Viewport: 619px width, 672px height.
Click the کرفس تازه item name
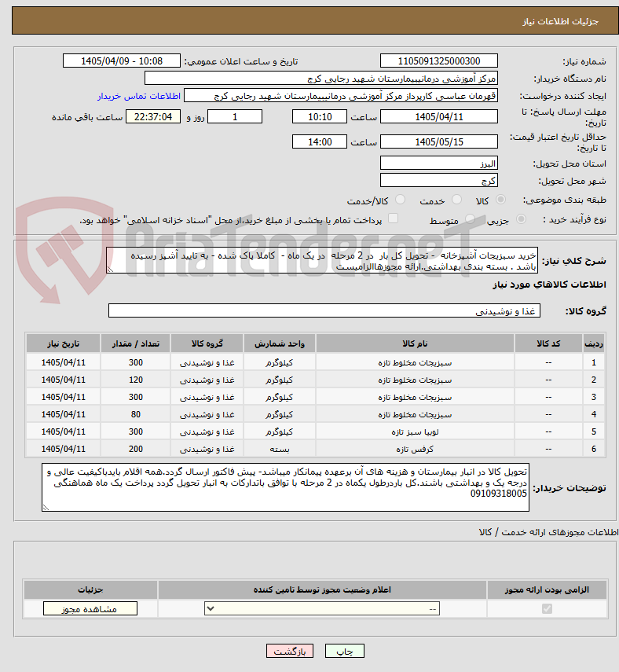pos(415,449)
